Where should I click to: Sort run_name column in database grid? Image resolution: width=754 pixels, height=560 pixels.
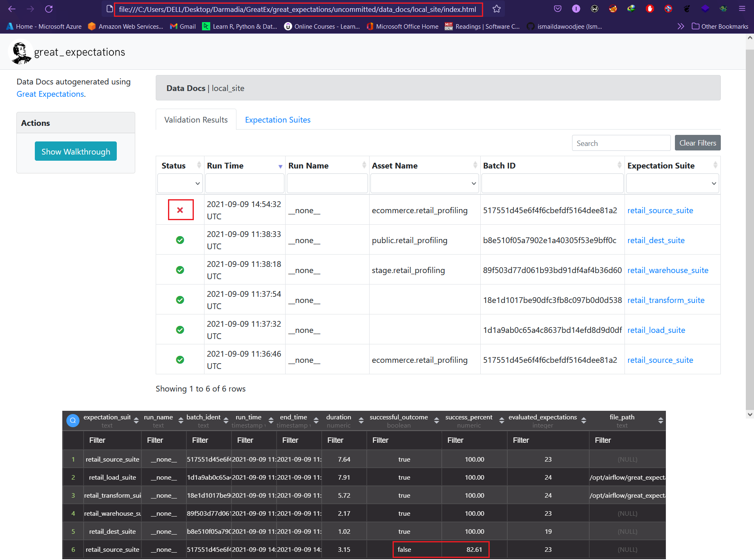[x=181, y=421]
